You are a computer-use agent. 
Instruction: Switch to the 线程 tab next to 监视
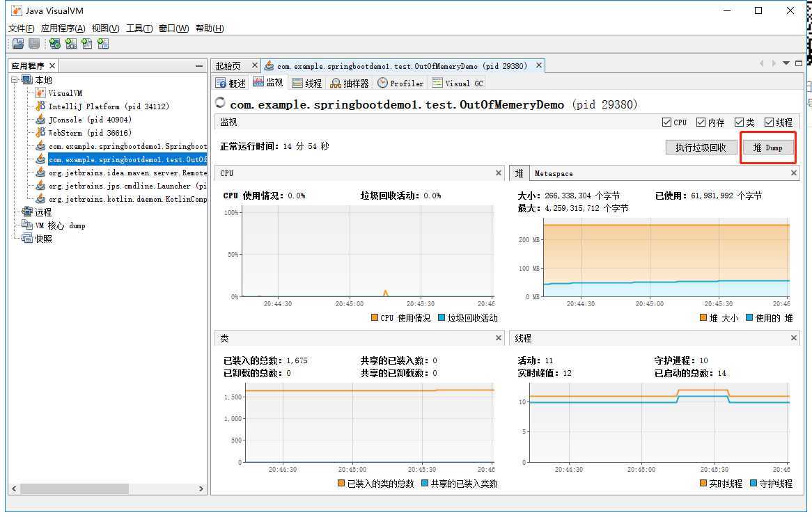306,83
